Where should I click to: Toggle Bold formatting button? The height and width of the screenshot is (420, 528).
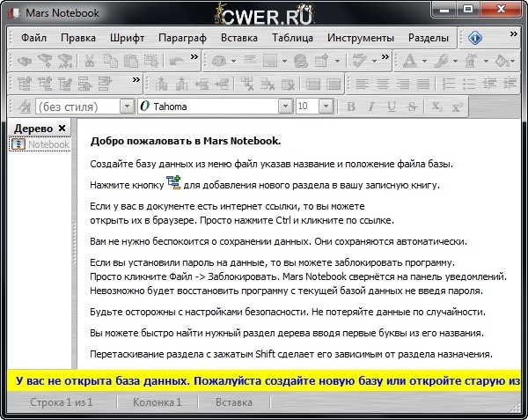(350, 107)
